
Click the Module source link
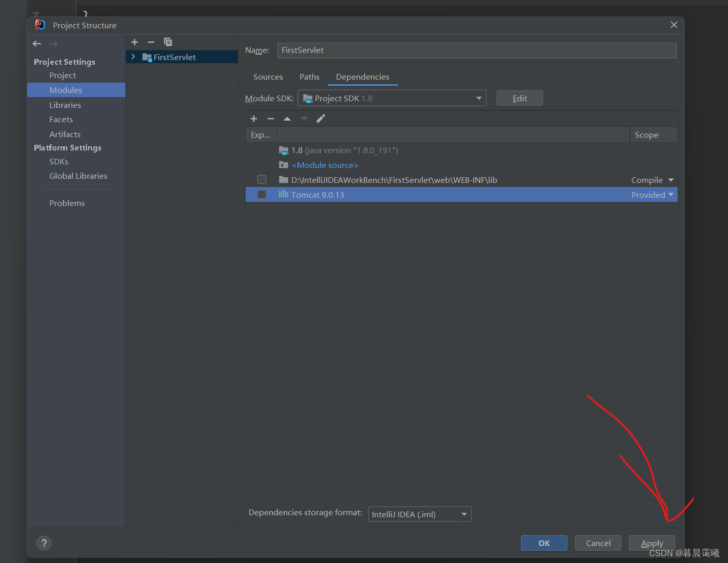pyautogui.click(x=325, y=165)
